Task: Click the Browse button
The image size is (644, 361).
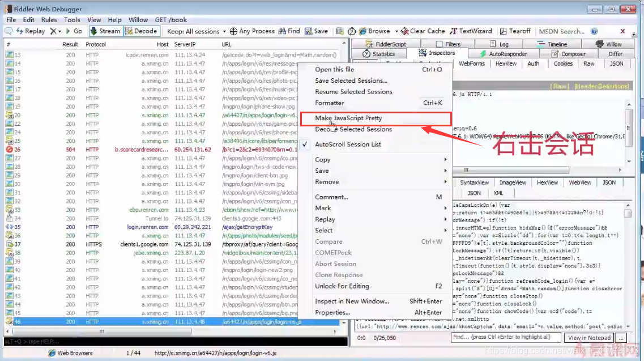Action: tap(374, 31)
